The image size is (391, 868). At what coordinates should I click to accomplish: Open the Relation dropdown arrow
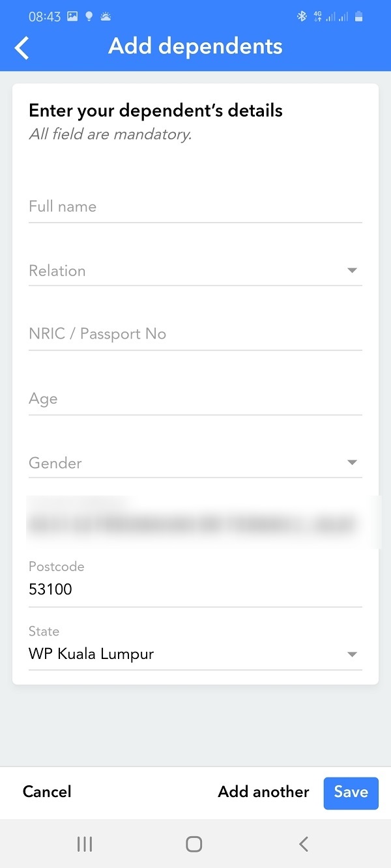click(352, 270)
